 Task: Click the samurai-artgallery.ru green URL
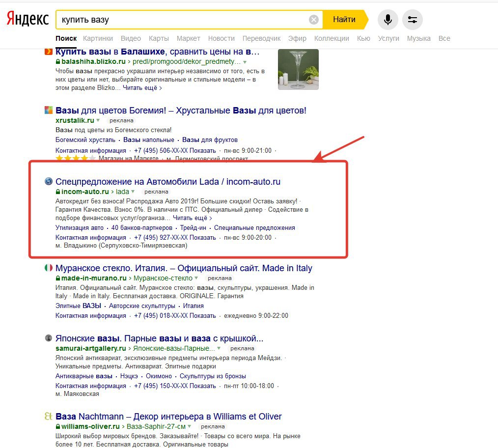[91, 349]
